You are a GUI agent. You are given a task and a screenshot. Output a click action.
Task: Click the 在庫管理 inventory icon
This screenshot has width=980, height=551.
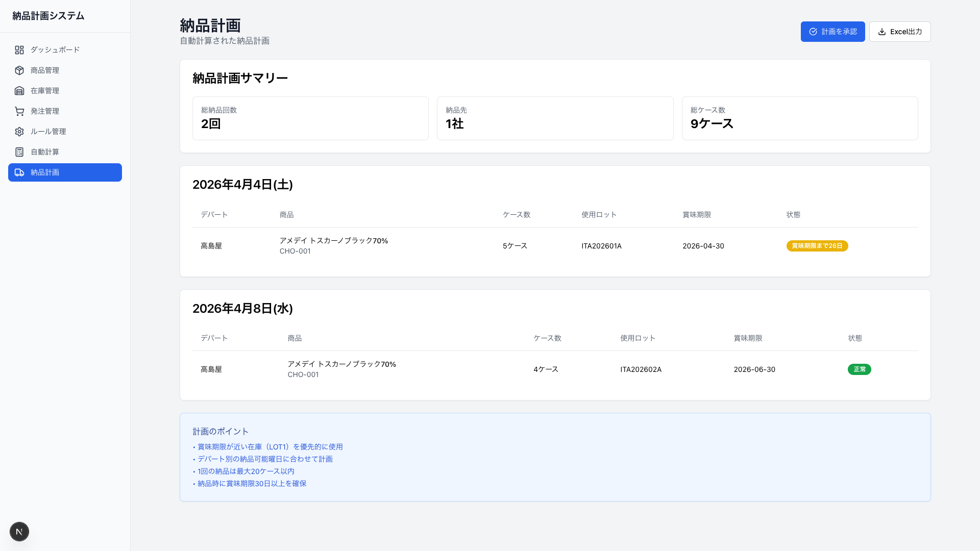coord(19,91)
